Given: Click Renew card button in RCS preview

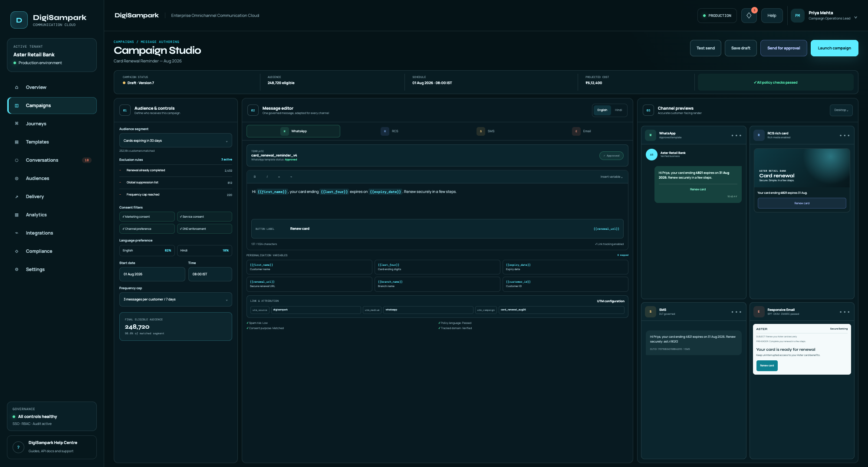Looking at the screenshot, I should coord(802,203).
